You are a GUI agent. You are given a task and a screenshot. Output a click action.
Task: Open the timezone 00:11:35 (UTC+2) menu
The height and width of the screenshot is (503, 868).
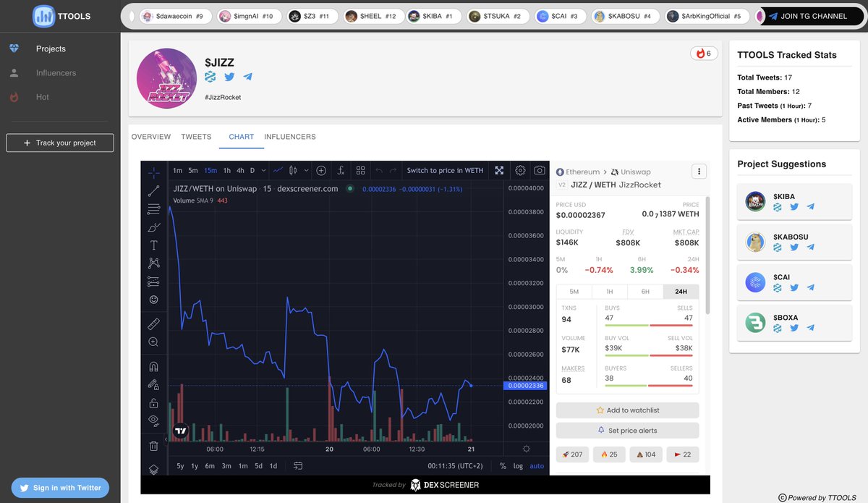[455, 466]
